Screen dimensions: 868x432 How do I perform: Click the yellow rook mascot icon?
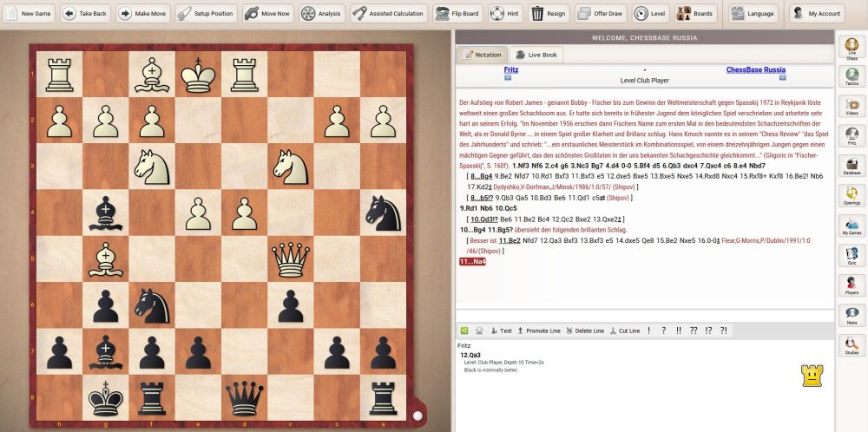tap(812, 375)
